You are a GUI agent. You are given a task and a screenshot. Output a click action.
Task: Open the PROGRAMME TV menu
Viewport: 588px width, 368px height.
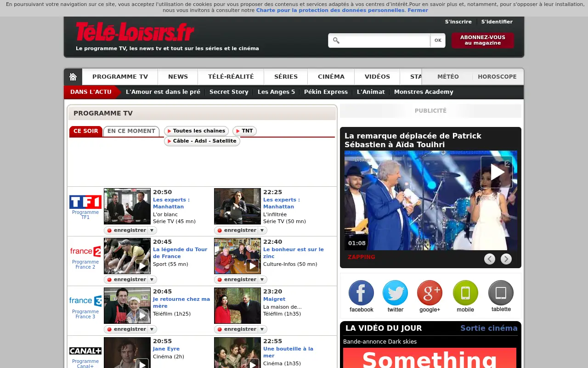tap(120, 77)
